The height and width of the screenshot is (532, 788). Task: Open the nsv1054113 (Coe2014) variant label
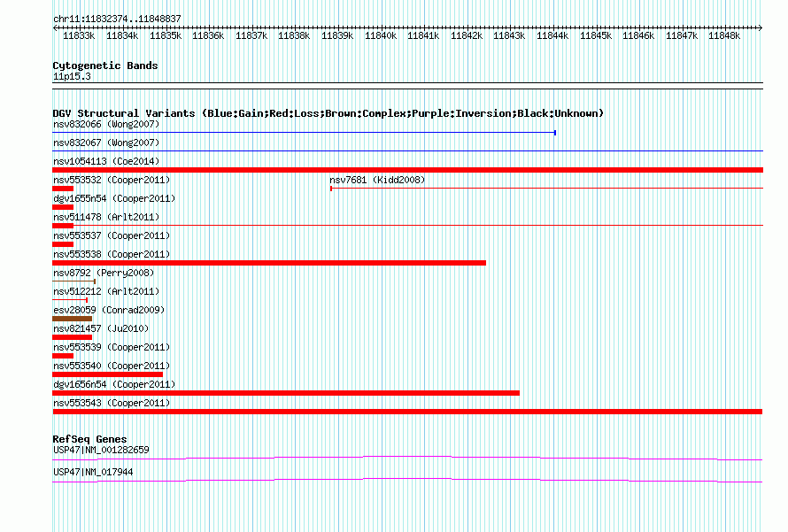point(106,161)
